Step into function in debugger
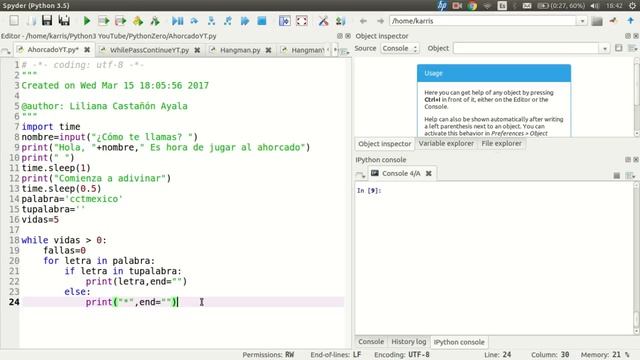640x360 pixels. click(x=211, y=21)
